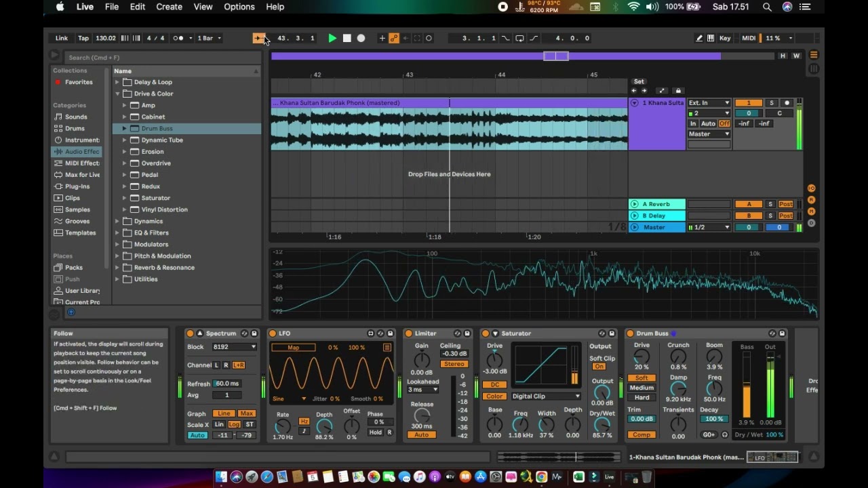Enable Key map mode
Viewport: 868px width, 488px height.
click(x=725, y=38)
